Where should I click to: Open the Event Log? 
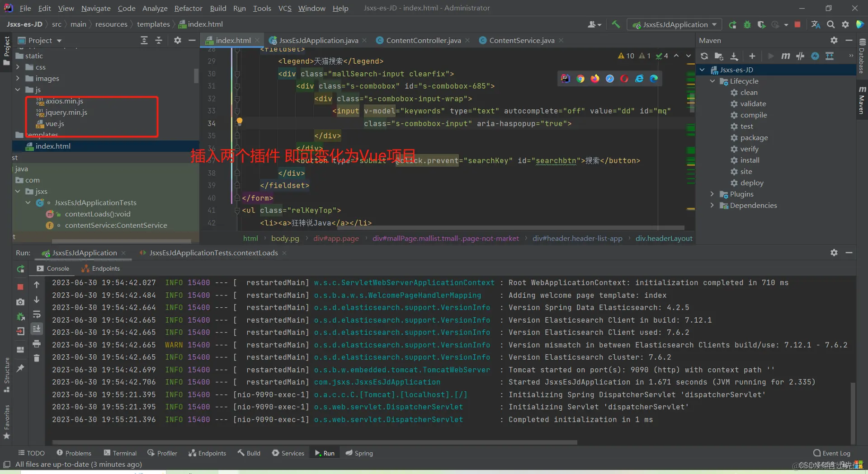(832, 453)
